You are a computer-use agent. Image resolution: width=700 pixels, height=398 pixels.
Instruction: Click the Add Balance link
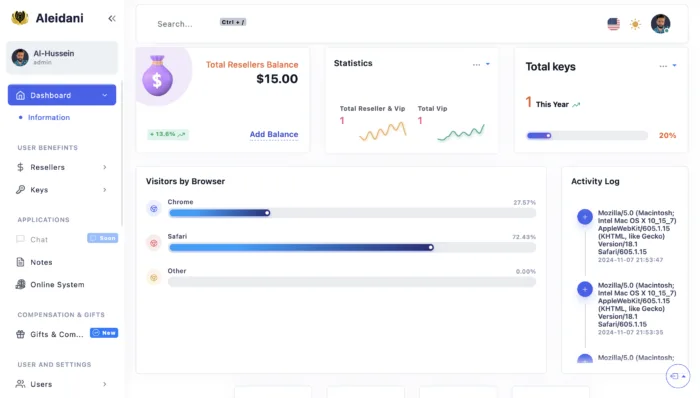click(x=274, y=134)
